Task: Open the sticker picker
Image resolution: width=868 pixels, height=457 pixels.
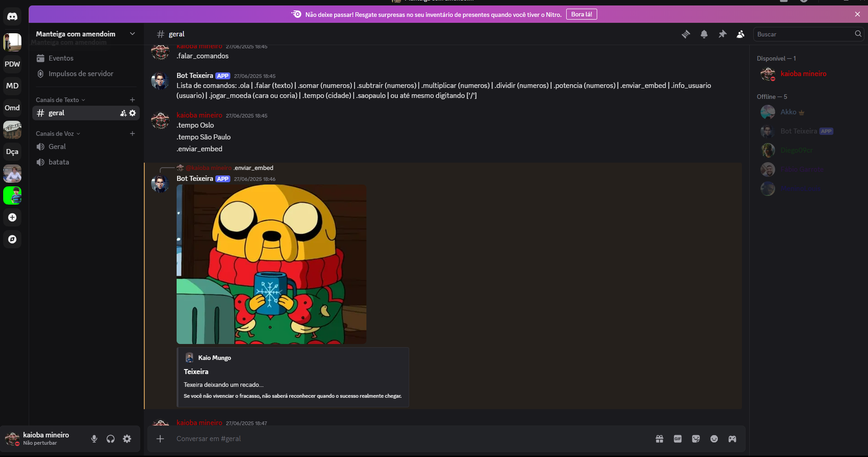Action: tap(696, 439)
